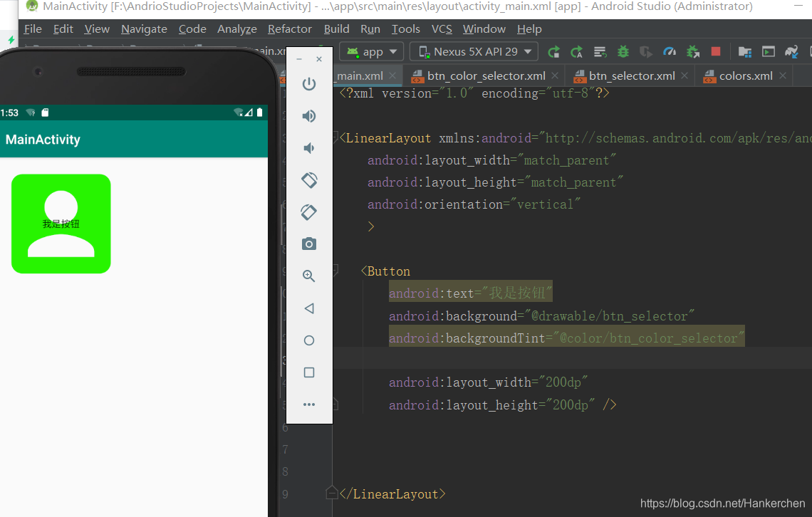
Task: Sync project with Gradle files
Action: pos(791,52)
